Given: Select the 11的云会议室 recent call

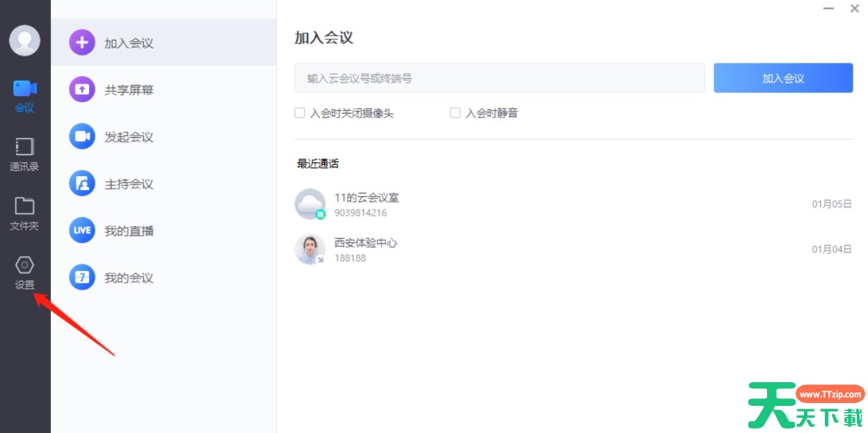Looking at the screenshot, I should click(x=574, y=205).
